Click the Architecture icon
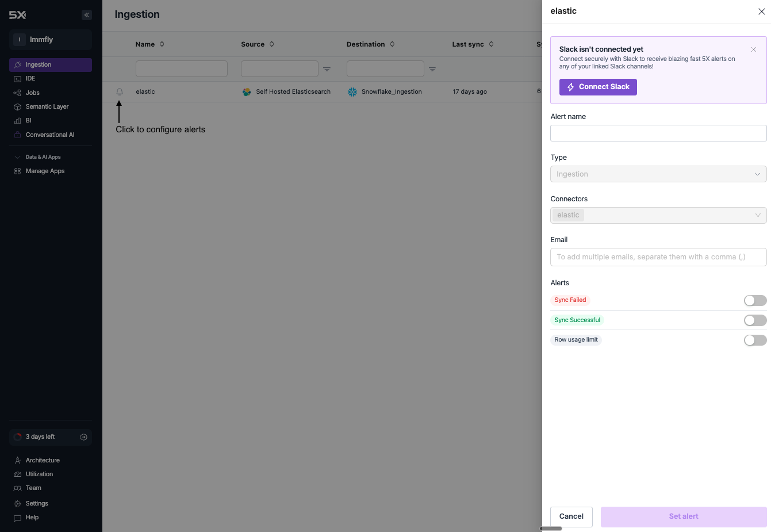 [17, 460]
